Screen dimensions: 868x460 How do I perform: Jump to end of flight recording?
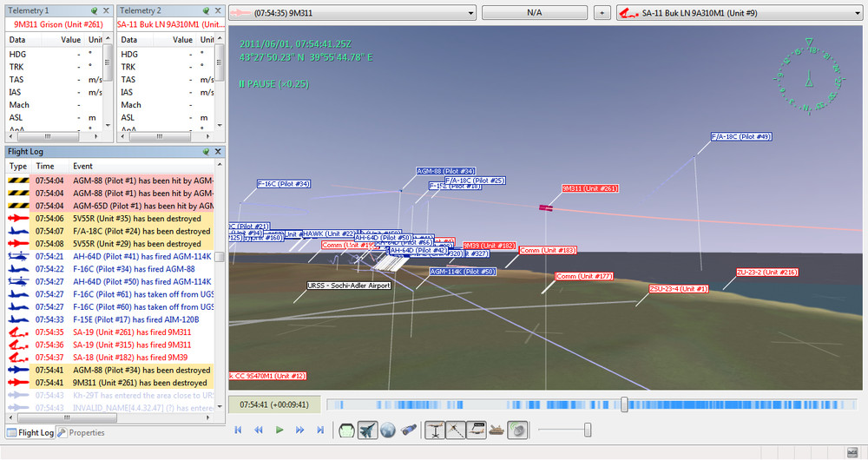click(x=320, y=430)
